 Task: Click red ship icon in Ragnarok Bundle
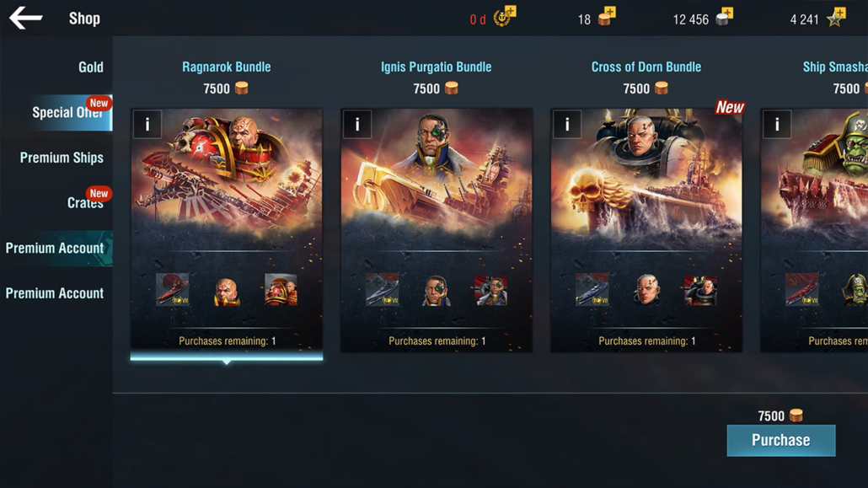pos(172,289)
